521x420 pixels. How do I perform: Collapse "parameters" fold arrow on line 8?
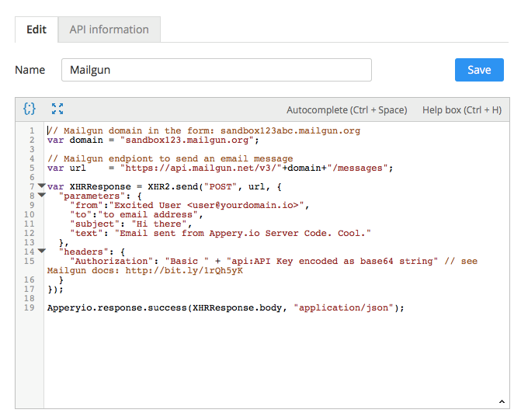click(41, 195)
